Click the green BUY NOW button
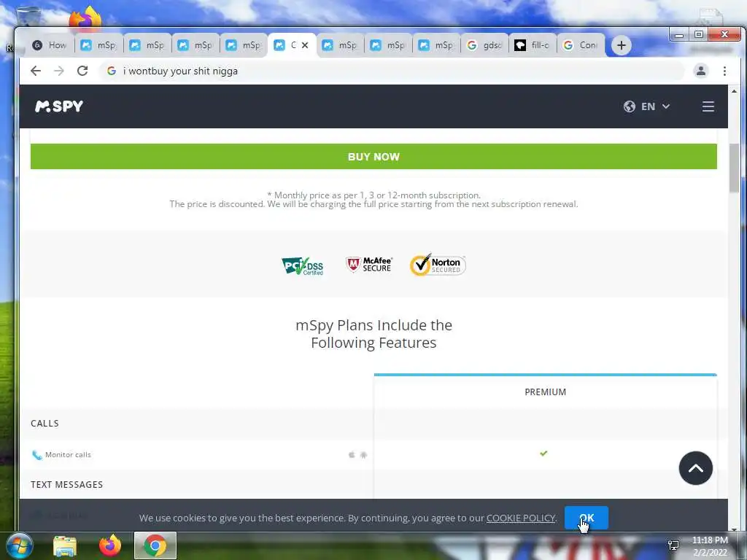 tap(373, 157)
